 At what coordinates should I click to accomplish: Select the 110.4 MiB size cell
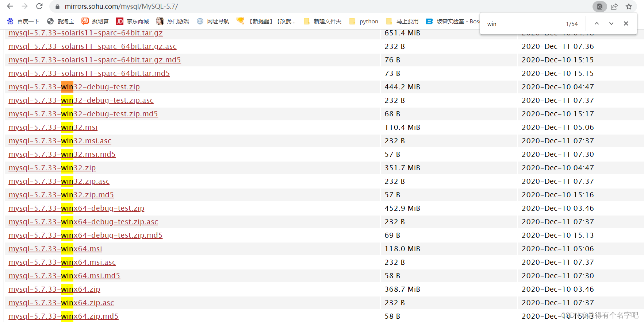[x=402, y=127]
